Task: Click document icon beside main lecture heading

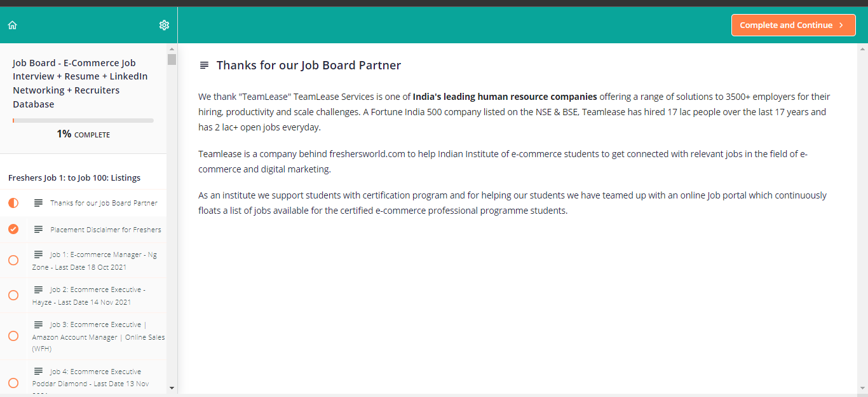Action: coord(204,65)
